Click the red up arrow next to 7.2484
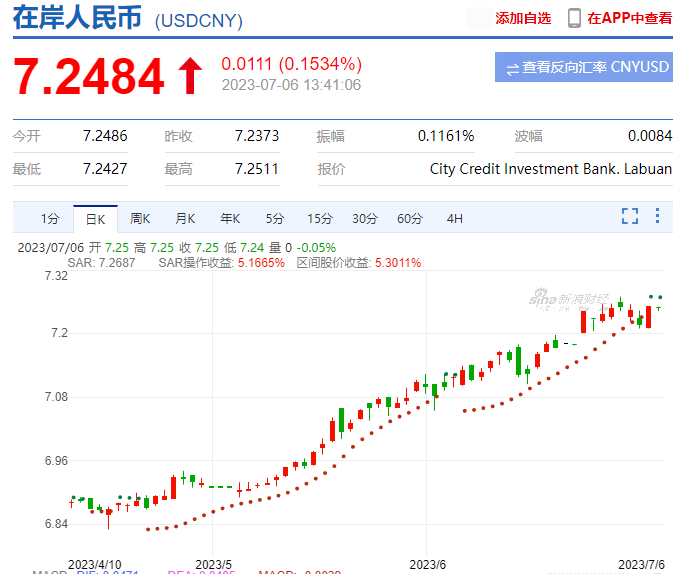The image size is (678, 574). (x=190, y=77)
